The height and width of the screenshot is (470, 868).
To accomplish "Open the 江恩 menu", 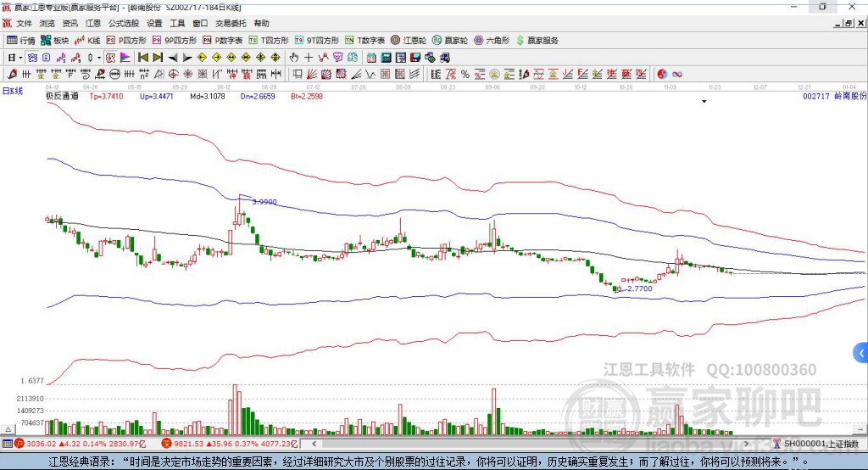I will click(93, 23).
